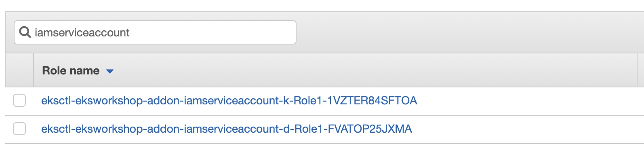Open role eksctl-eksworkshop-addon-iamserviceaccount-k-Role1-1VZTER84SFTOA
Screen dimensions: 644x161
pyautogui.click(x=229, y=100)
